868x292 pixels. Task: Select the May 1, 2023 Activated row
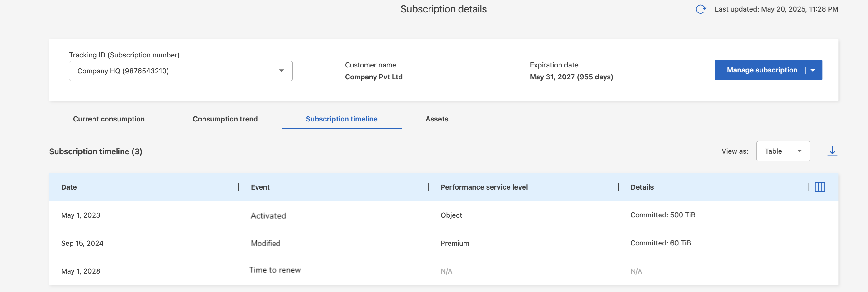(268, 215)
